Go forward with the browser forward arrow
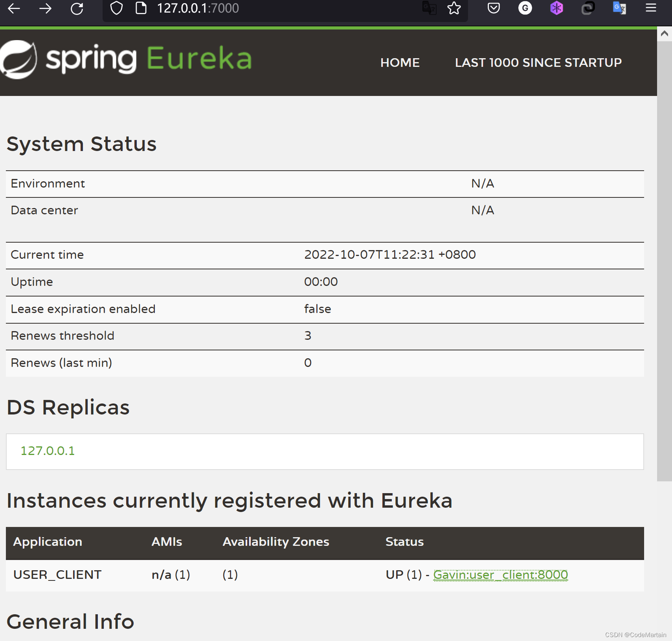The height and width of the screenshot is (641, 672). point(45,8)
